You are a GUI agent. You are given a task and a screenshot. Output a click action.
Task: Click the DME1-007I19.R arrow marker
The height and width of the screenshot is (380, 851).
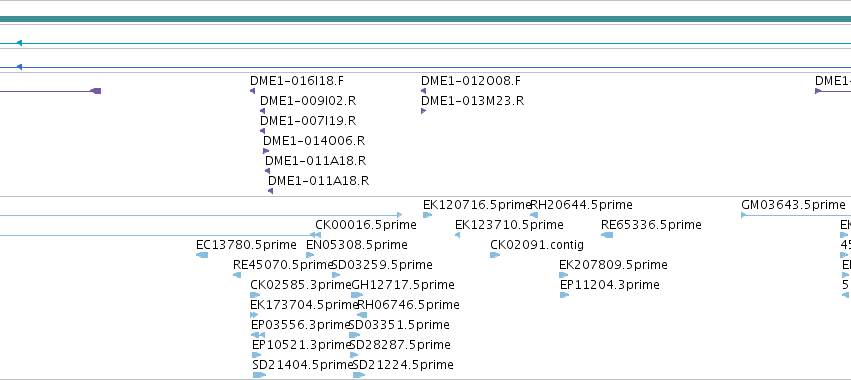pyautogui.click(x=263, y=131)
